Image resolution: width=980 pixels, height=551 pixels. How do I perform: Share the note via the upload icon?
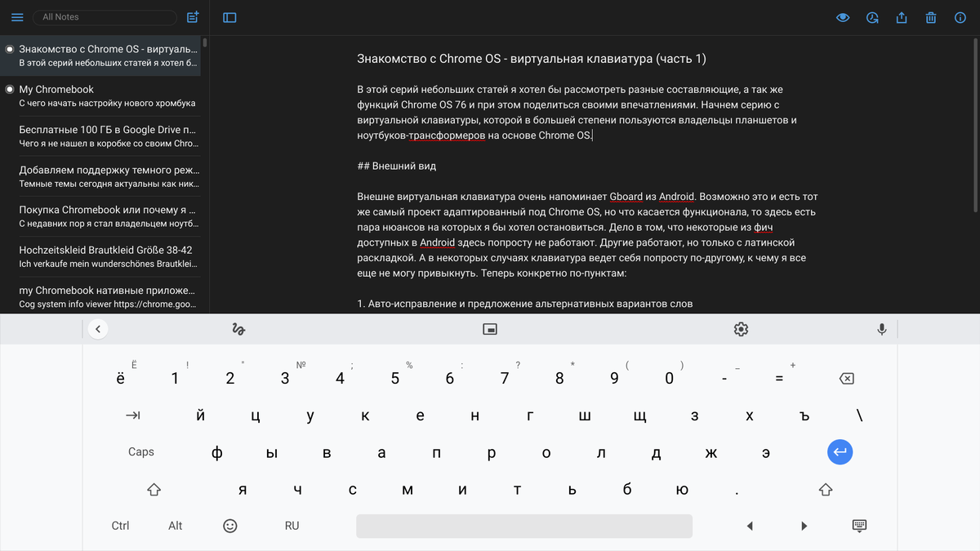click(x=902, y=17)
